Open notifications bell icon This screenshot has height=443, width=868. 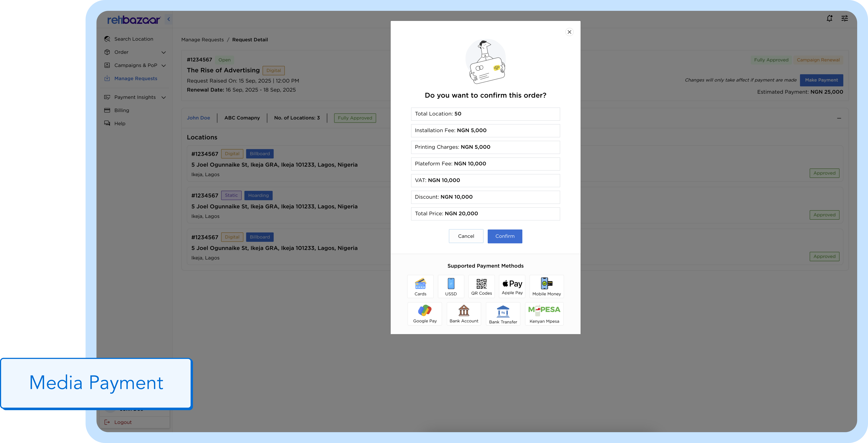coord(830,19)
